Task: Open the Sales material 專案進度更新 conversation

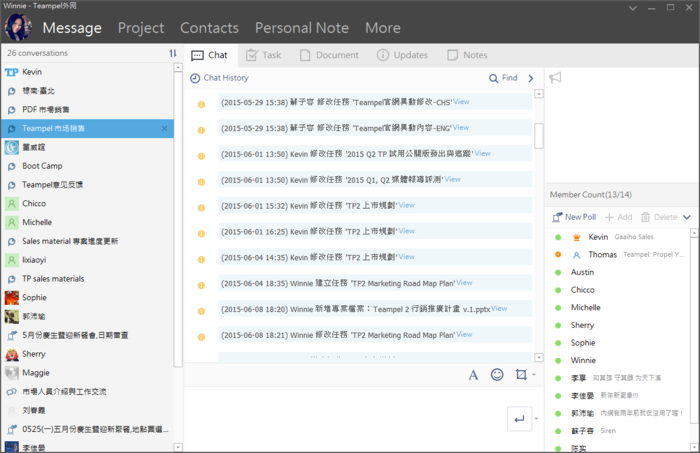Action: [x=88, y=241]
